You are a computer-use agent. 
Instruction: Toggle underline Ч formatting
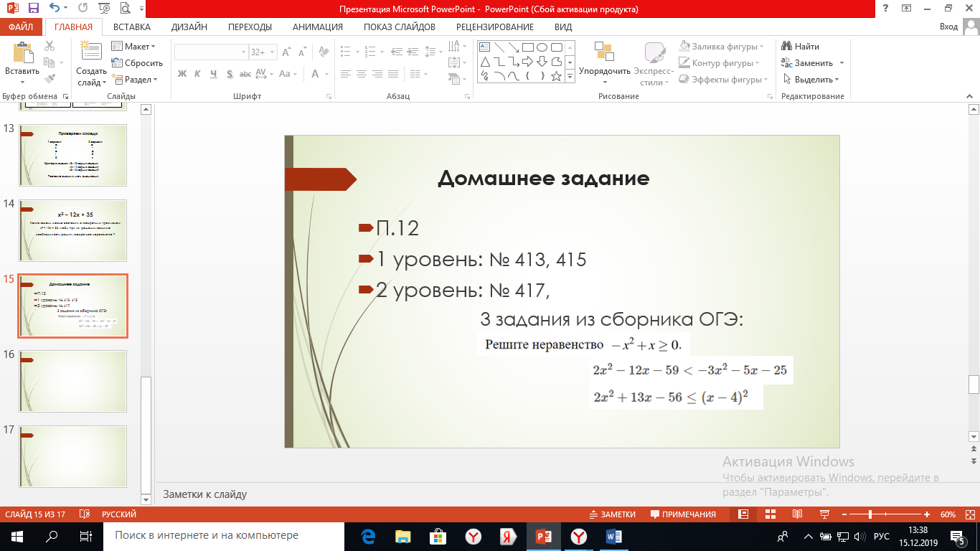[x=214, y=73]
